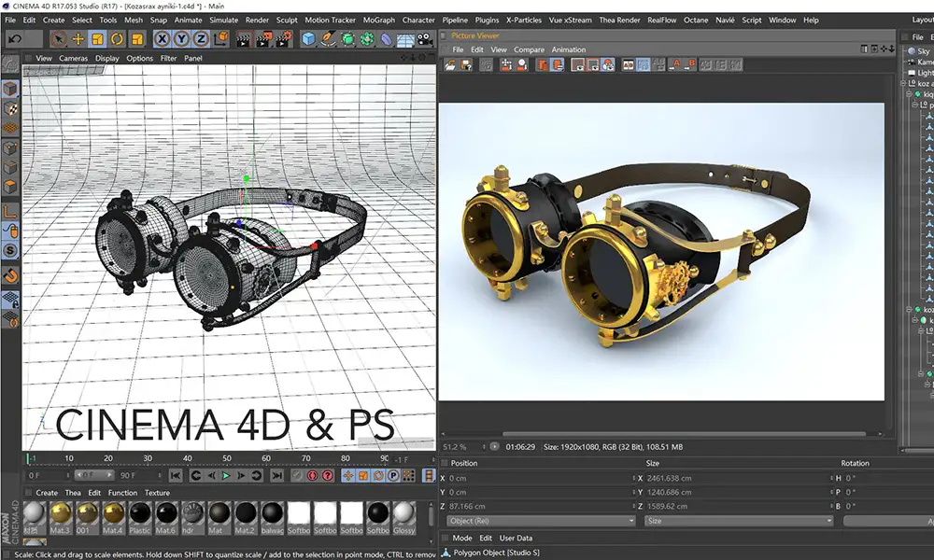Open the Attribute Manager User Data menu
This screenshot has height=560, width=934.
click(x=516, y=538)
